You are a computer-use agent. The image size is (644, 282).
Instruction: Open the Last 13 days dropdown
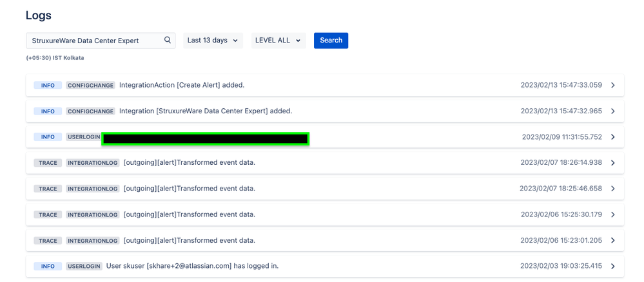(213, 41)
